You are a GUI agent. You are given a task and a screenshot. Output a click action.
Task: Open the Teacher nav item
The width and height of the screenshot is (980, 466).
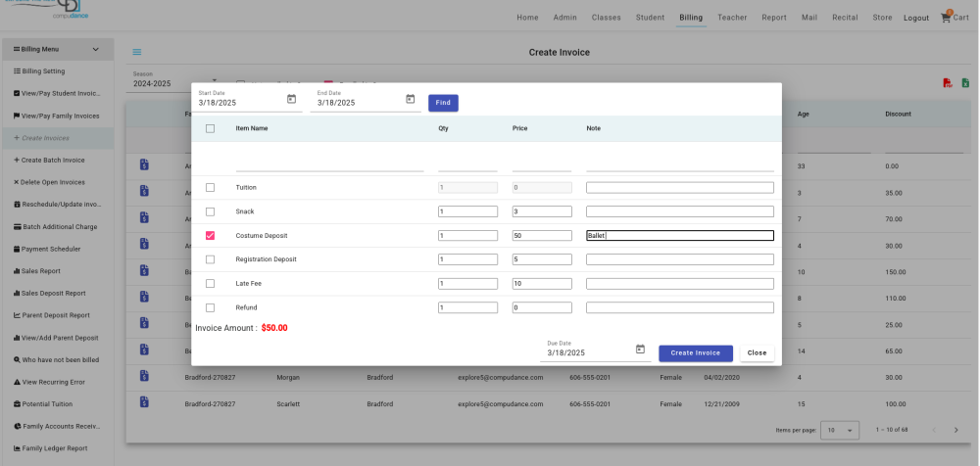732,18
